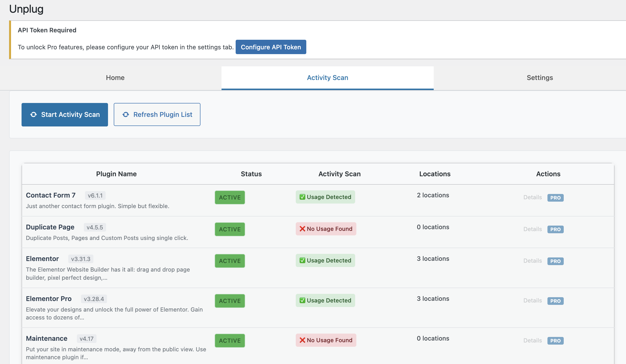Open Details for Elementor Pro
The height and width of the screenshot is (364, 626).
(x=532, y=300)
